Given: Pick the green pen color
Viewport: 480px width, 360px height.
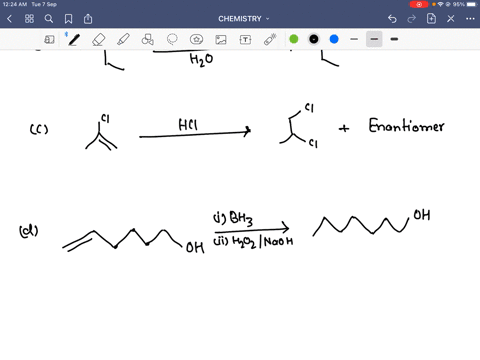Looking at the screenshot, I should click(x=294, y=39).
